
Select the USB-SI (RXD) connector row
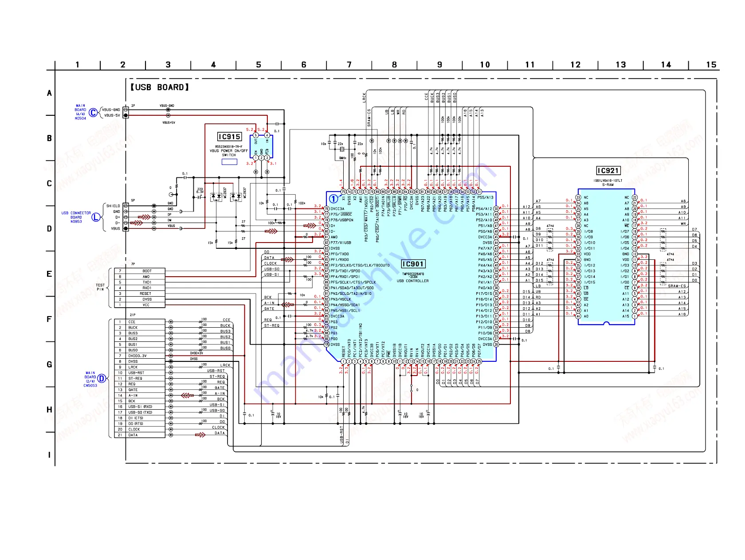[140, 407]
